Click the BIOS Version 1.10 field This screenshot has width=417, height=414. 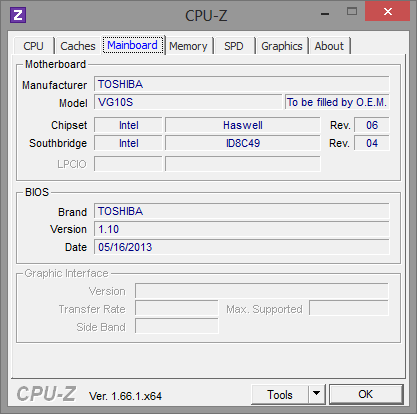[242, 229]
